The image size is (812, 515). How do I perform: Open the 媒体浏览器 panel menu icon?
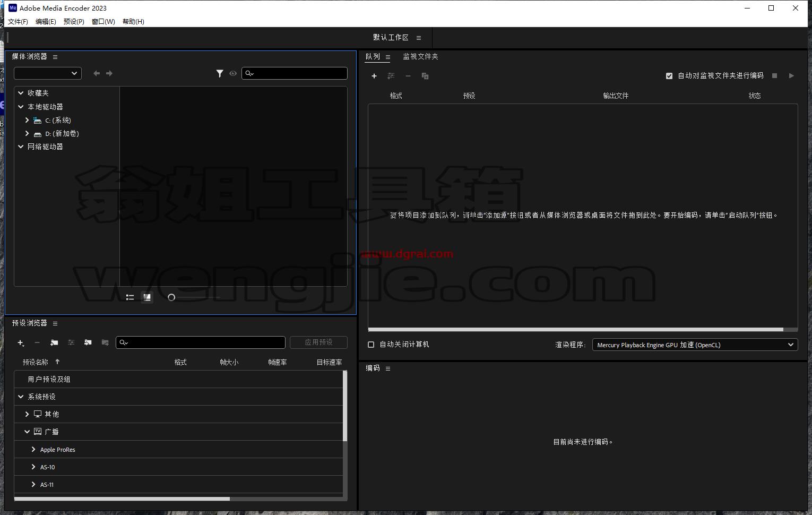click(55, 57)
